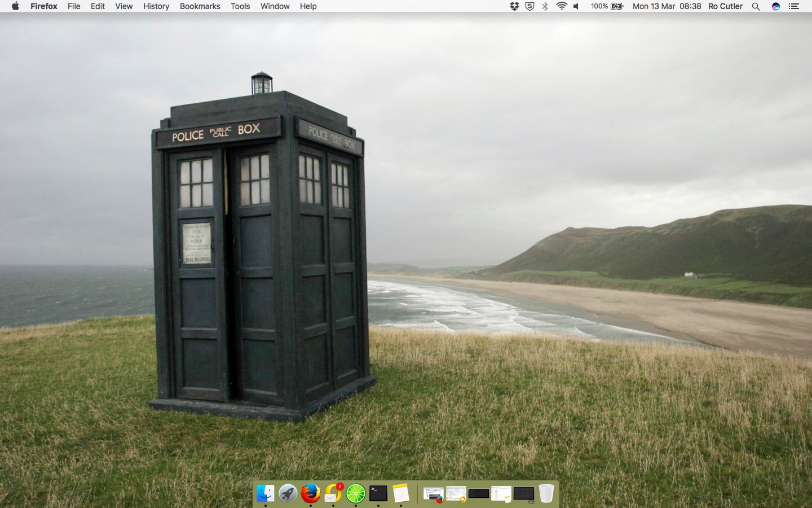Screen dimensions: 812x508
Task: Open the mail app with 2 badge
Action: click(x=333, y=493)
